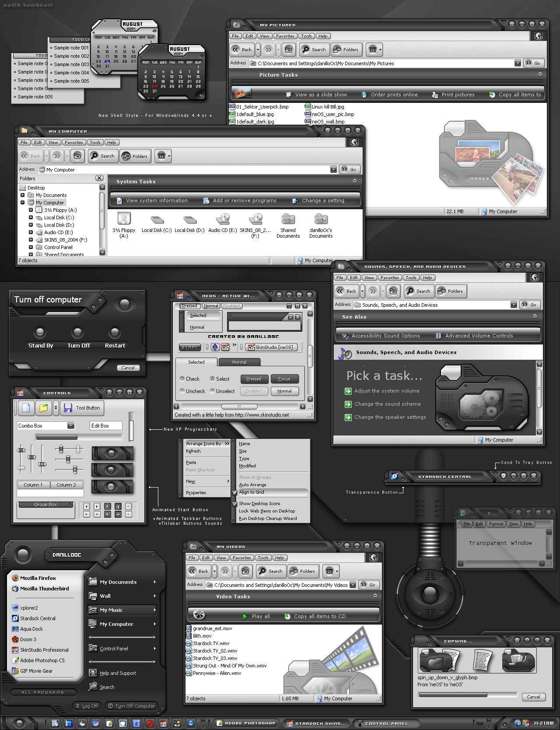This screenshot has height=730, width=560.
Task: Click Add or remove programs
Action: (240, 200)
